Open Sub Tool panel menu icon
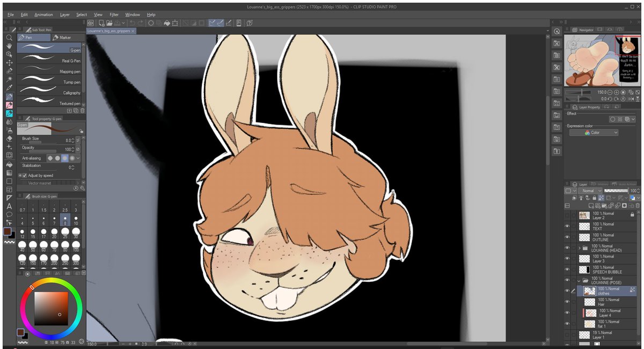Screen dimensions: 644x349 point(20,29)
